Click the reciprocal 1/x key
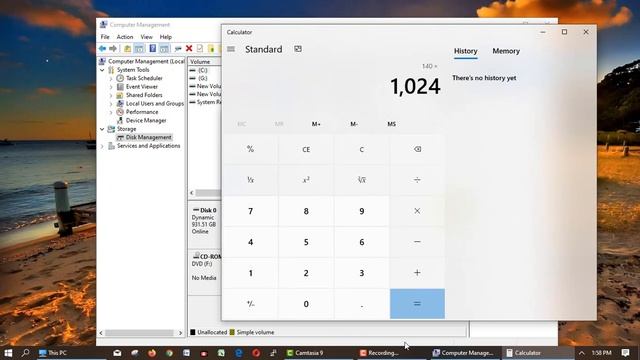 251,180
